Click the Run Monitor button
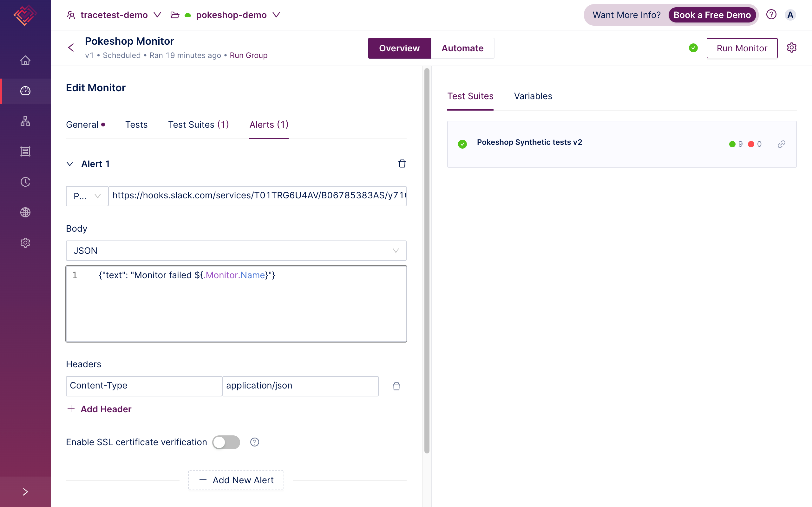 742,48
